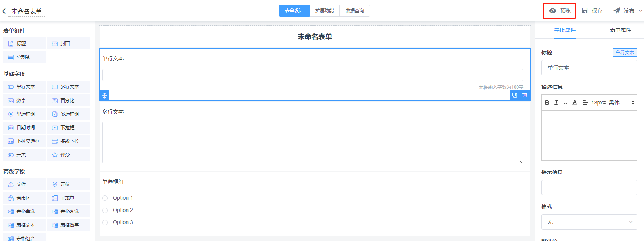Toggle bold in the description editor
644x241 pixels.
pos(547,103)
